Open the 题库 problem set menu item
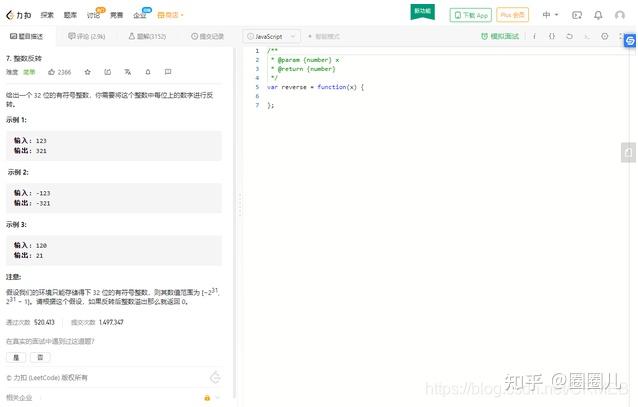Viewport: 638px width, 407px height. pos(70,15)
